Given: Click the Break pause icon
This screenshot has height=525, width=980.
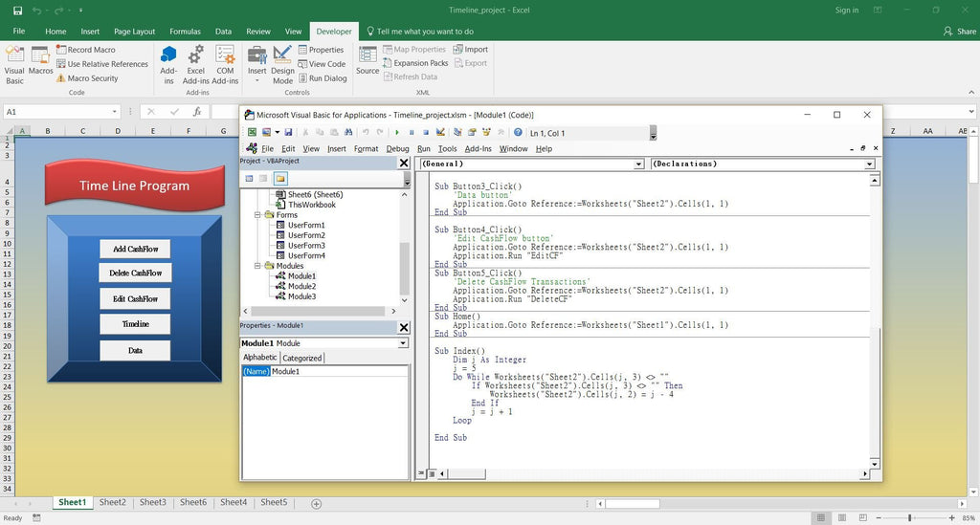Looking at the screenshot, I should pyautogui.click(x=412, y=132).
